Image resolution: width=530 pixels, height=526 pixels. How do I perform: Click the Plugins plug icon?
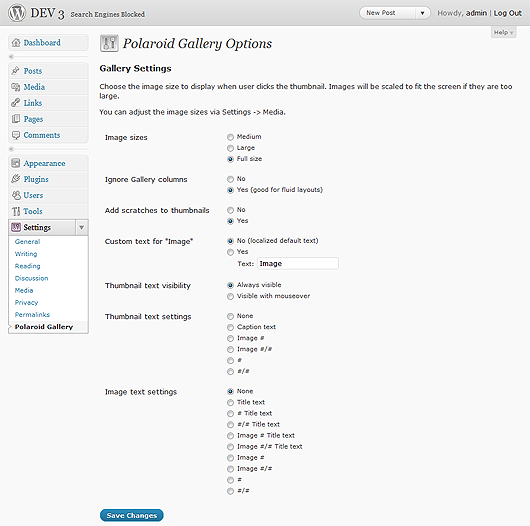[x=16, y=179]
